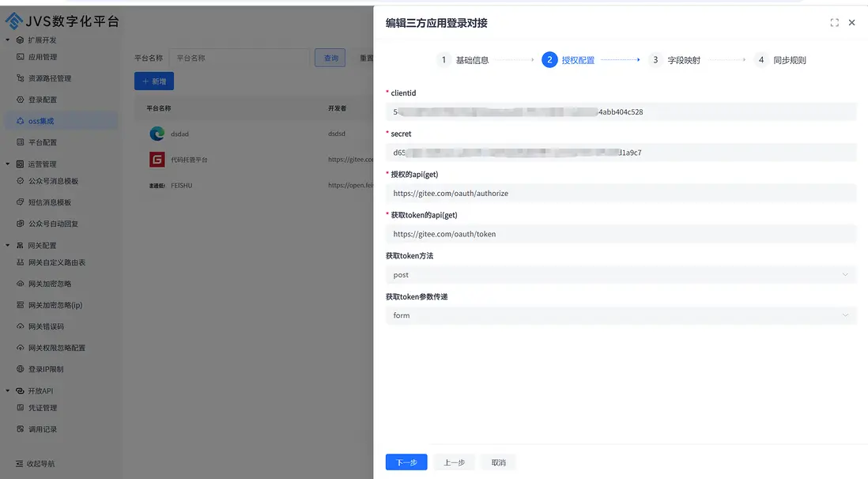The image size is (868, 479).
Task: Click the 网关加密忽略 sidebar icon
Action: point(21,284)
